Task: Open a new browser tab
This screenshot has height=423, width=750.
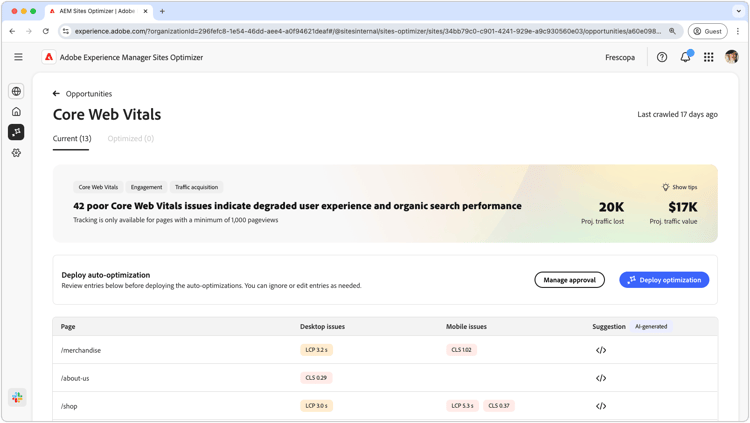Action: click(x=162, y=11)
